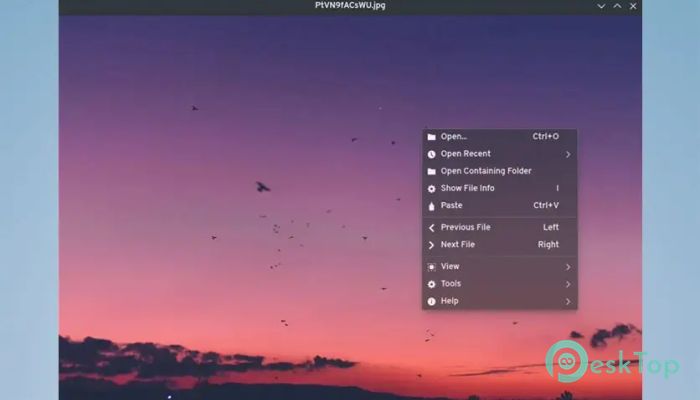Choose Show File Info in the menu

tap(500, 188)
